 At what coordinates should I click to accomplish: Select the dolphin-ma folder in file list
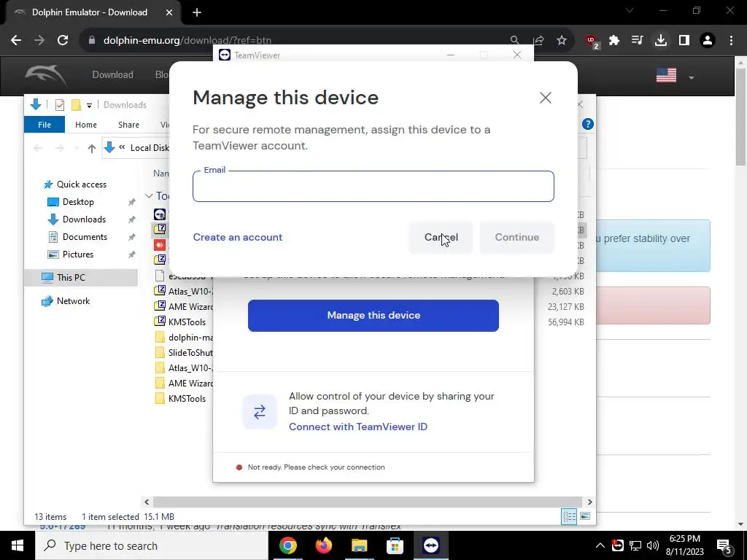[184, 338]
